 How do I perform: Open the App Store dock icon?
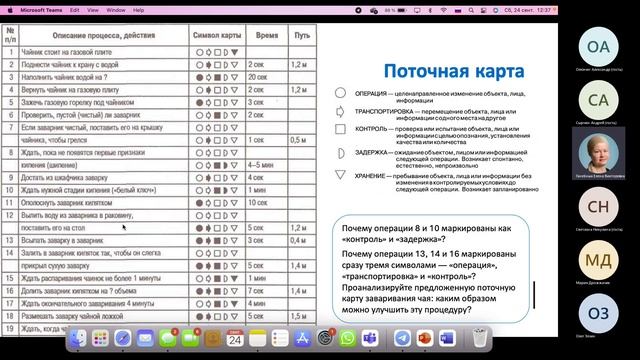click(x=302, y=338)
